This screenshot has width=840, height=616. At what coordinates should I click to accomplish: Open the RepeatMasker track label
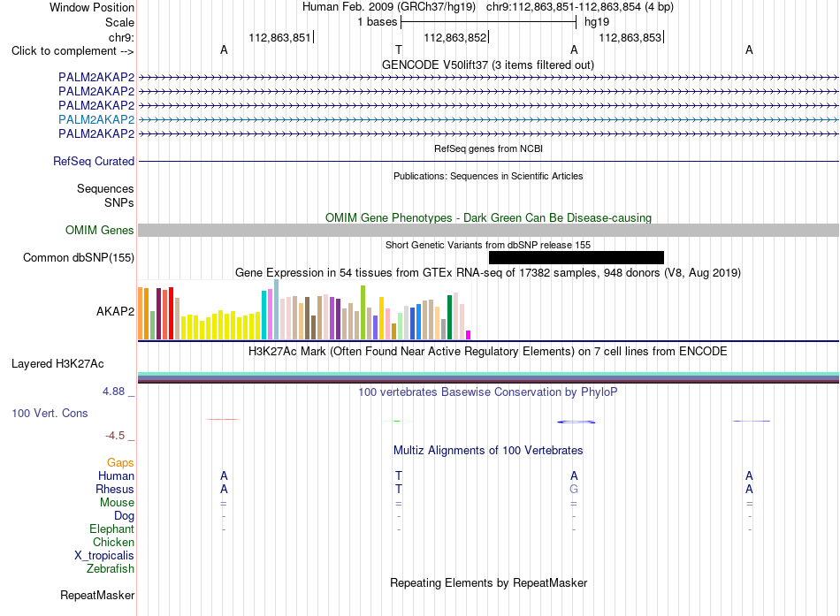(97, 595)
